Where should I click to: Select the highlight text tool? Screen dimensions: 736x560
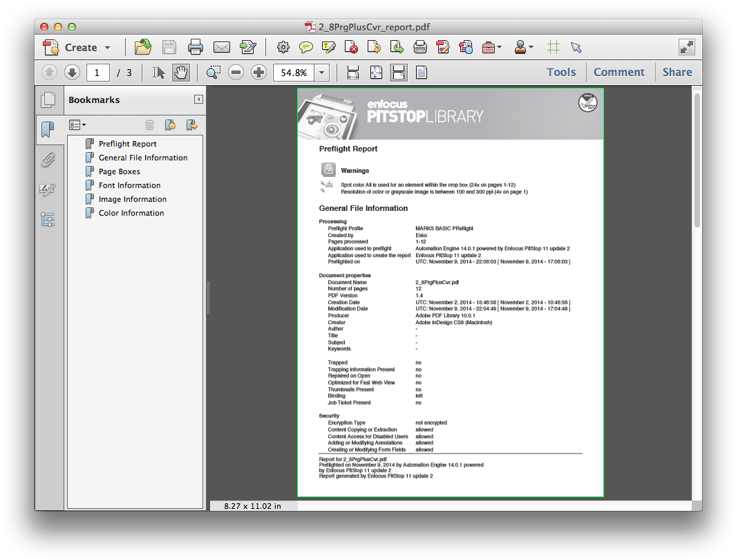tap(328, 48)
